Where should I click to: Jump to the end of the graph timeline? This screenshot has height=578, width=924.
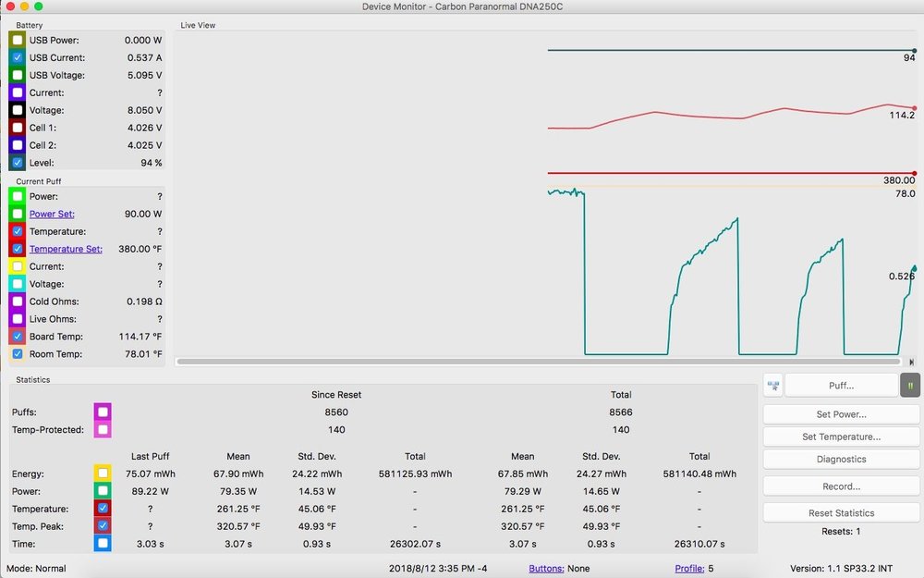[912, 362]
